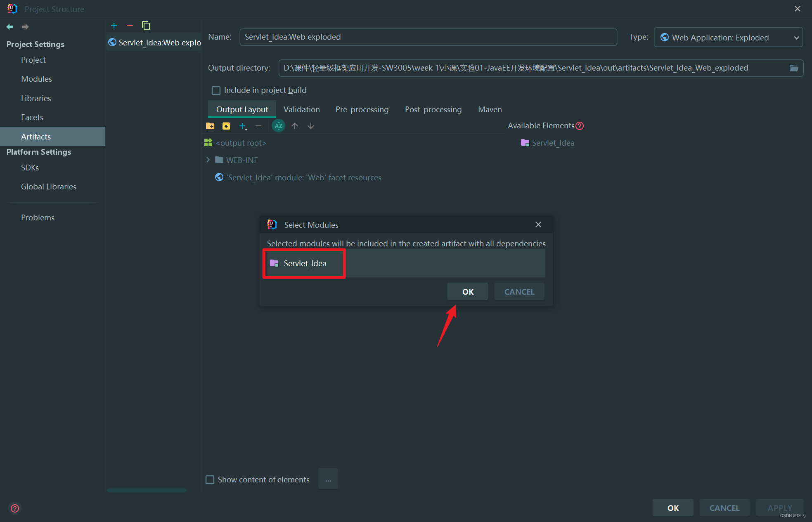812x522 pixels.
Task: Open Problems section
Action: click(38, 217)
